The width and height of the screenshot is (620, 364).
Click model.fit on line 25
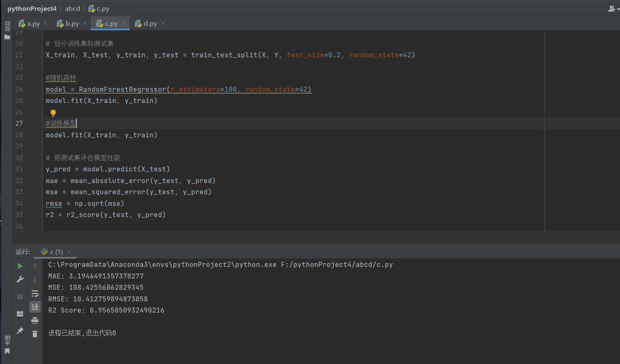tap(64, 100)
